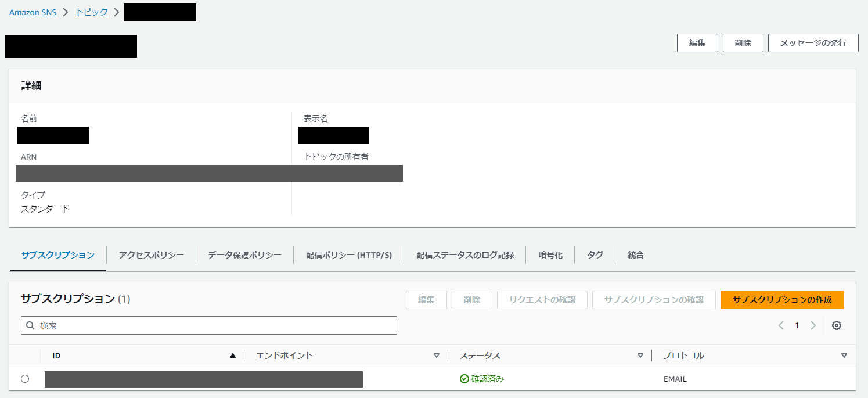Click the top 削除 button for the topic

click(743, 43)
